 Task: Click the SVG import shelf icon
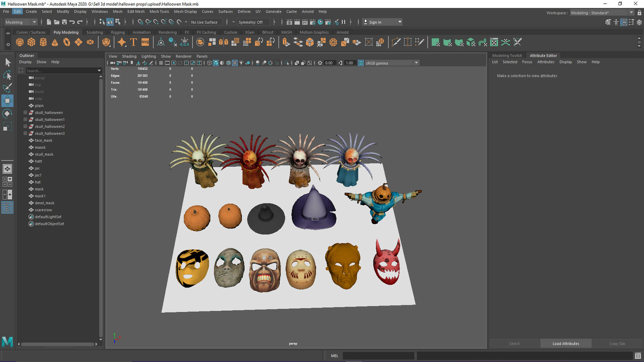(145, 42)
